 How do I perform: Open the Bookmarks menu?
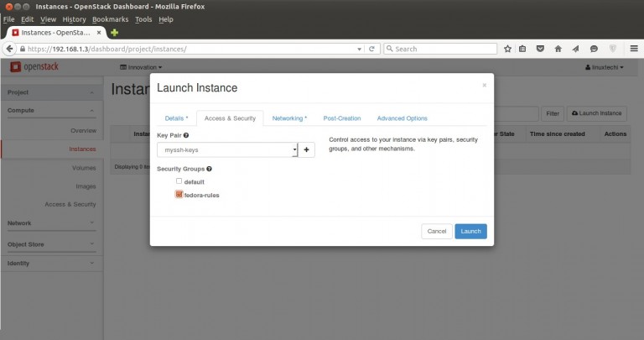[x=111, y=18]
